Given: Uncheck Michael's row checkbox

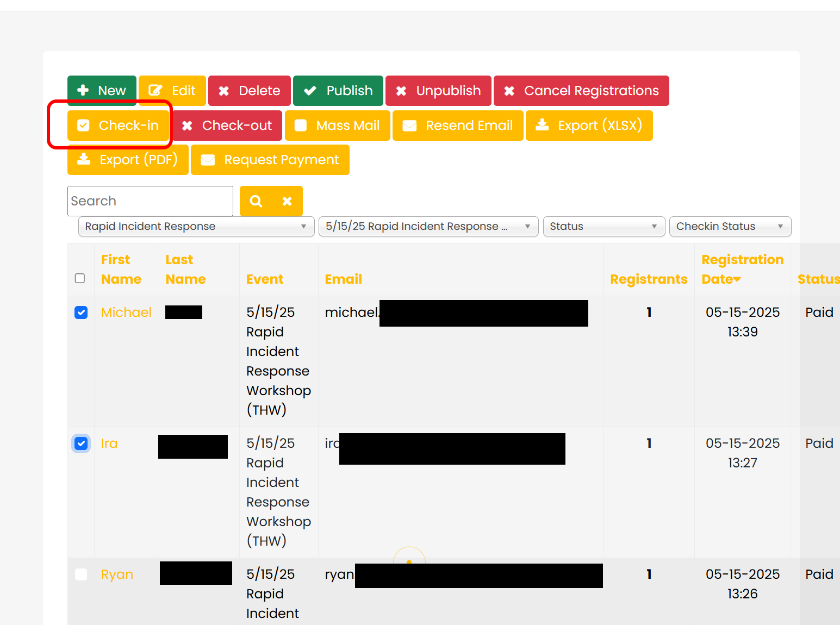Looking at the screenshot, I should (x=81, y=312).
